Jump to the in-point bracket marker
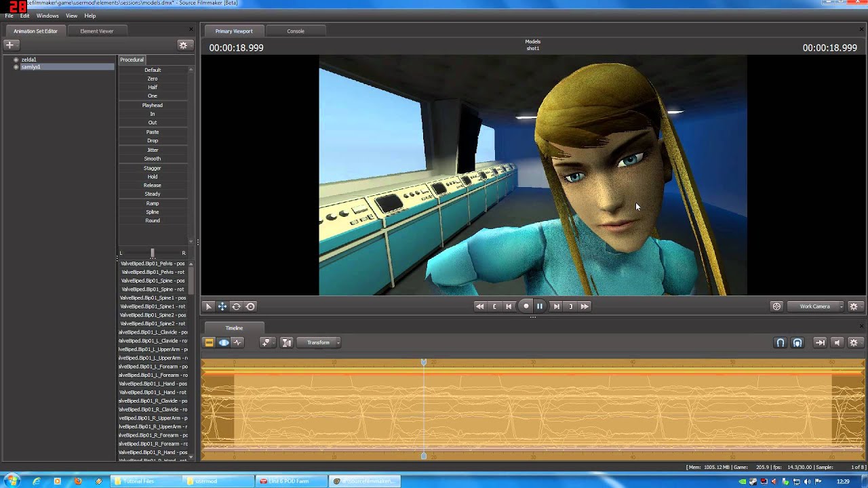This screenshot has width=868, height=488. tap(494, 306)
